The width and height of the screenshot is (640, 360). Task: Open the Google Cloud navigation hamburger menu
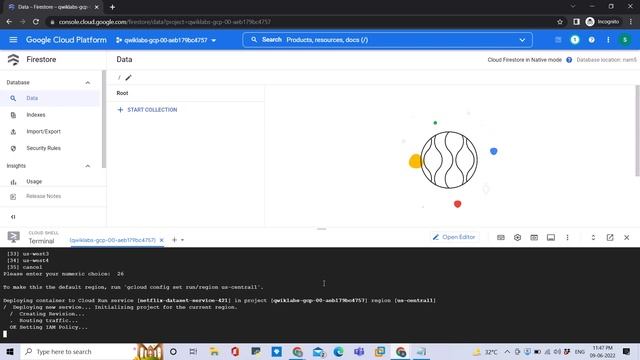tap(13, 40)
